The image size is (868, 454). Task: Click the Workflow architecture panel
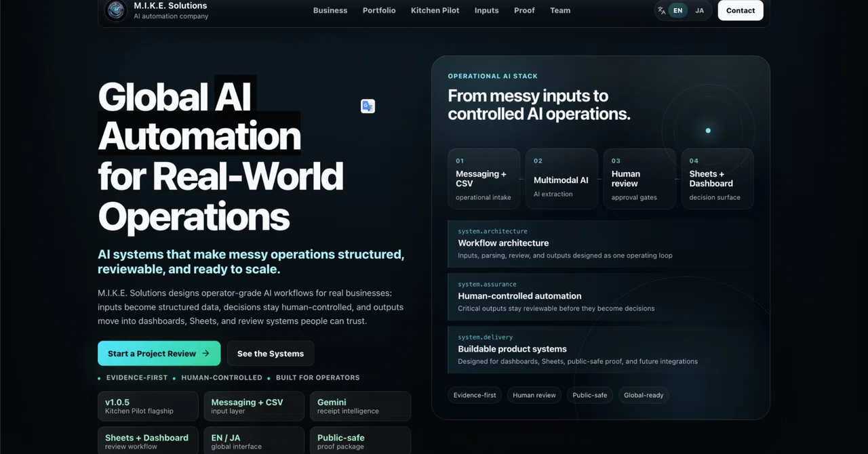point(600,244)
